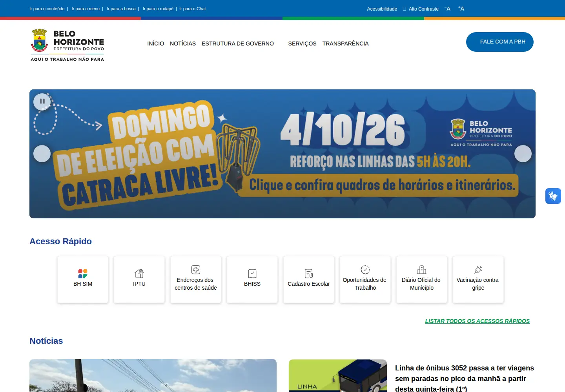Image resolution: width=565 pixels, height=392 pixels.
Task: Click 'Ir para o rodapé' skip link
Action: tap(158, 9)
